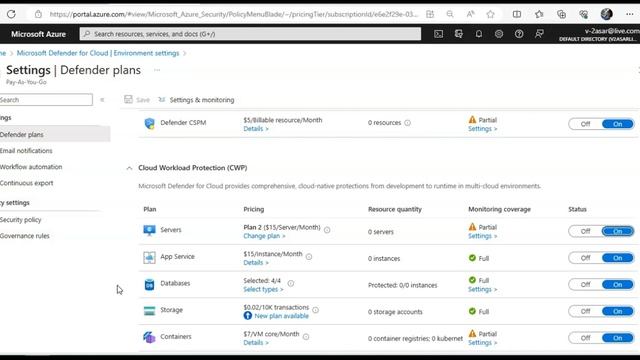Open Defender CSPM Settings link

tap(482, 129)
